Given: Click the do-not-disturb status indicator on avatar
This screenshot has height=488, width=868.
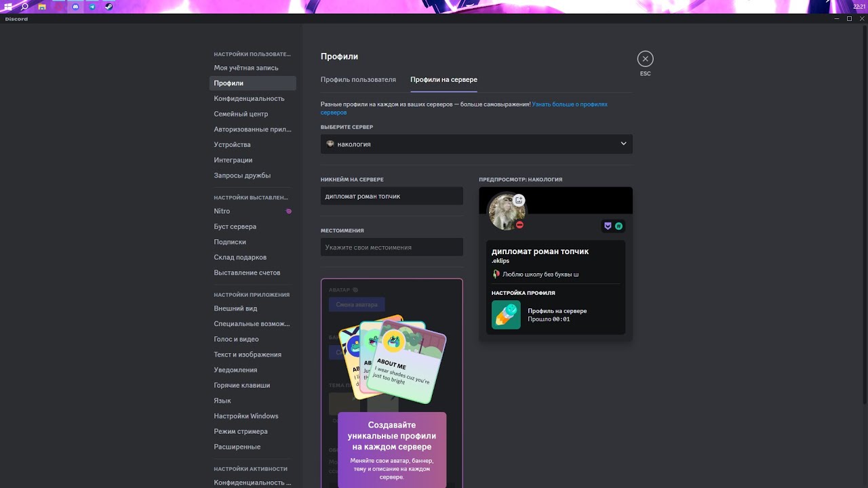Looking at the screenshot, I should (520, 224).
